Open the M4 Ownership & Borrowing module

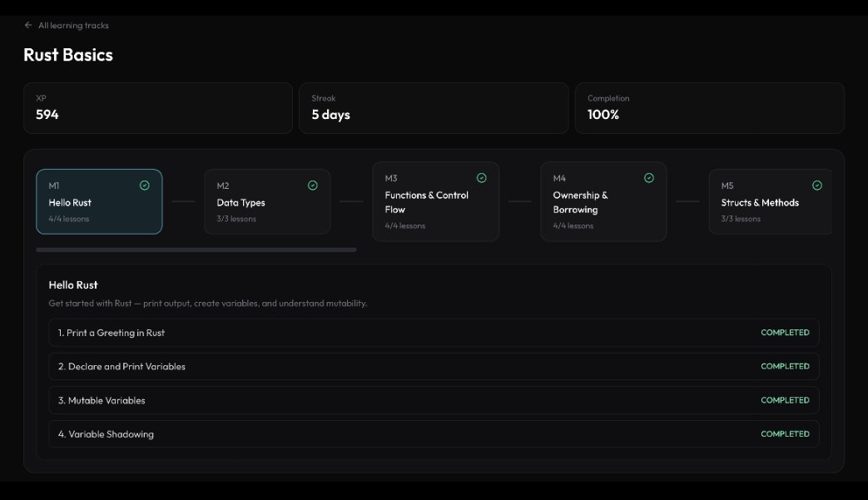click(604, 201)
